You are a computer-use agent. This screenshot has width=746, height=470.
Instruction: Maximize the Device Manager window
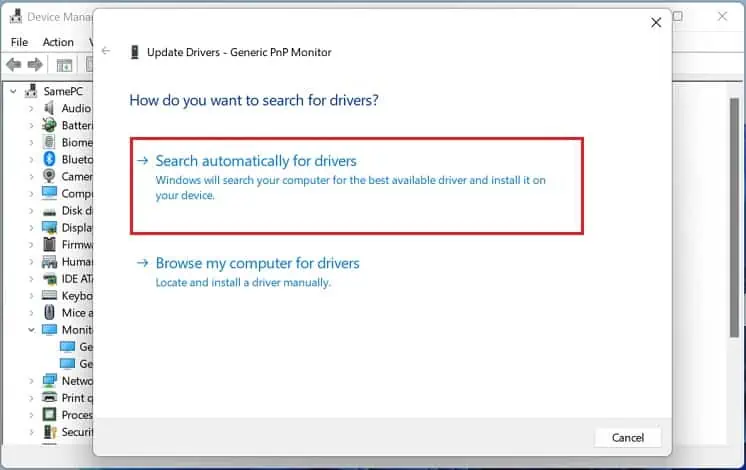pos(677,16)
